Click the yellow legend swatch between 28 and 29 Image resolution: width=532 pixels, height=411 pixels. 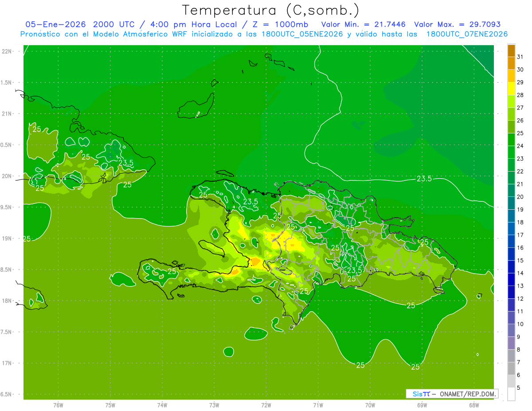[x=511, y=89]
